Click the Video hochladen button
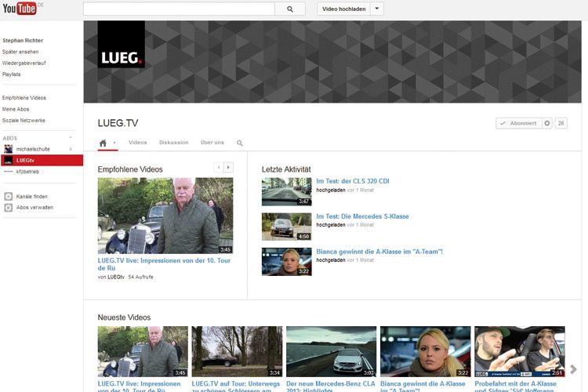Viewport: 588px width, 392px height. click(344, 9)
